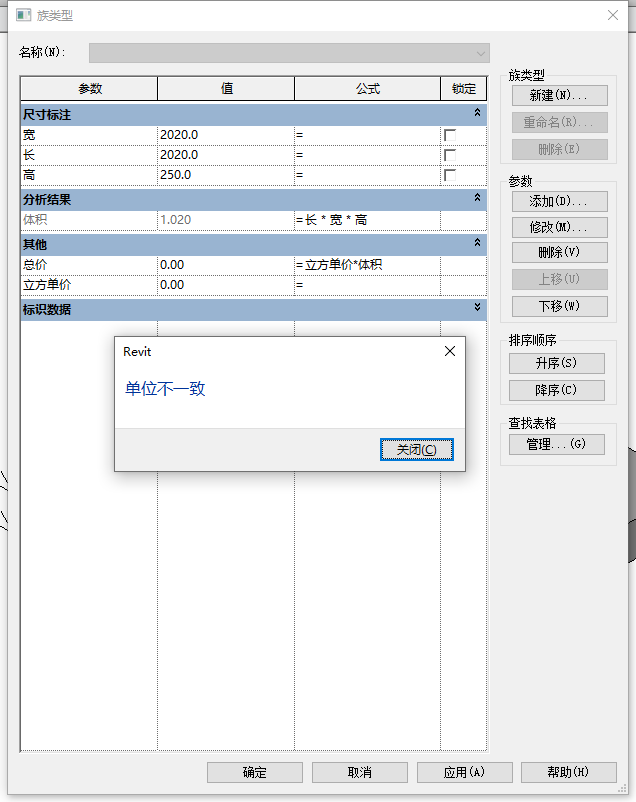Image resolution: width=636 pixels, height=802 pixels.
Task: Click the 上移(U) button
Action: [560, 279]
